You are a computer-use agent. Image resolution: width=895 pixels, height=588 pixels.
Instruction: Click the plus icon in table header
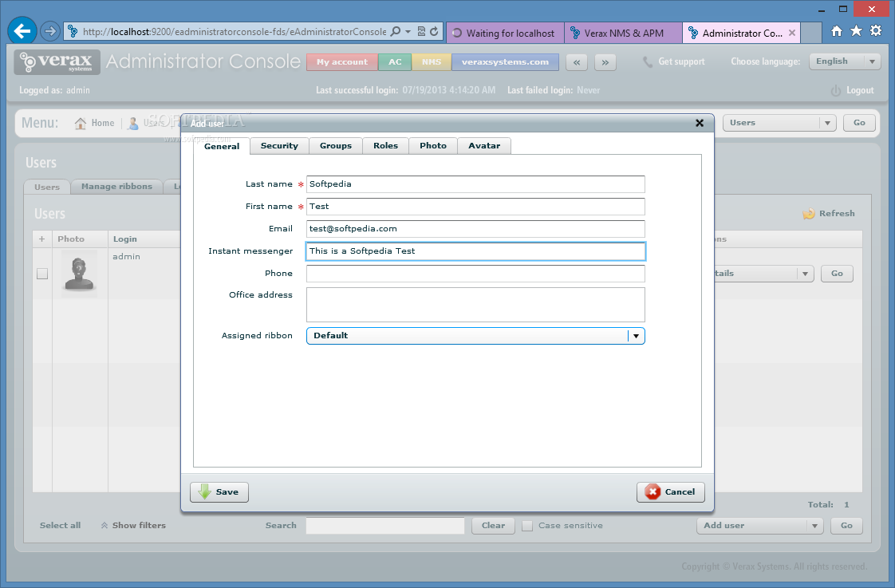[41, 239]
